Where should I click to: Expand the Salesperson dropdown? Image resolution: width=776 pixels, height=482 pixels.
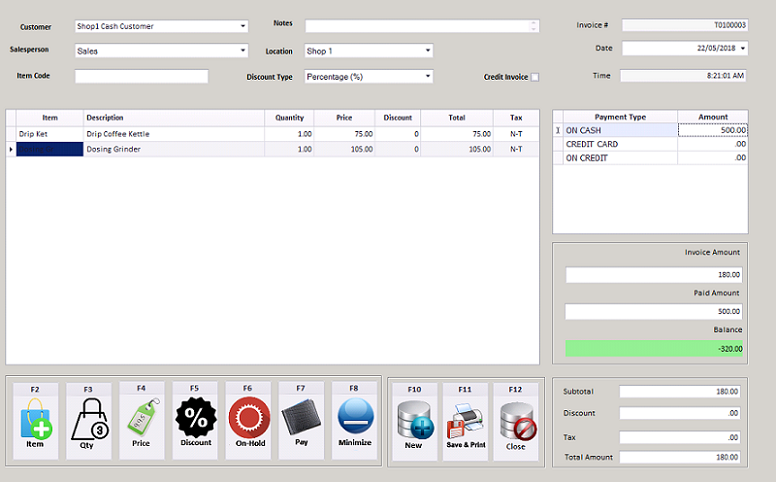[x=242, y=50]
